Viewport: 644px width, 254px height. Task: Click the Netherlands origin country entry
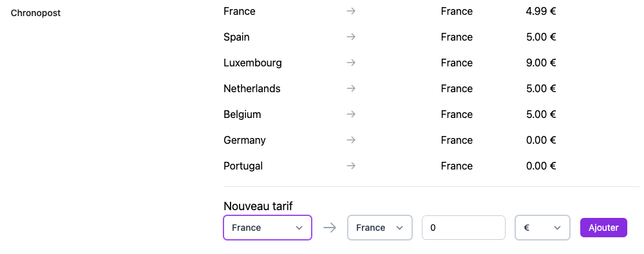tap(252, 88)
